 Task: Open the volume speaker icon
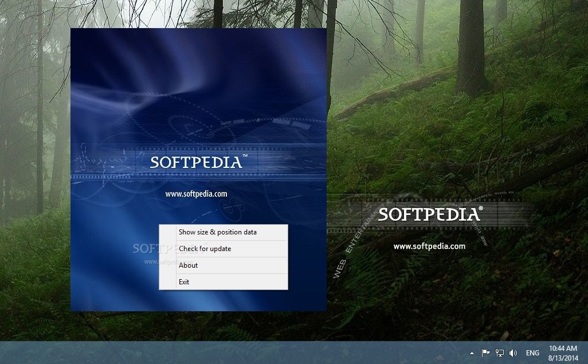pyautogui.click(x=513, y=353)
